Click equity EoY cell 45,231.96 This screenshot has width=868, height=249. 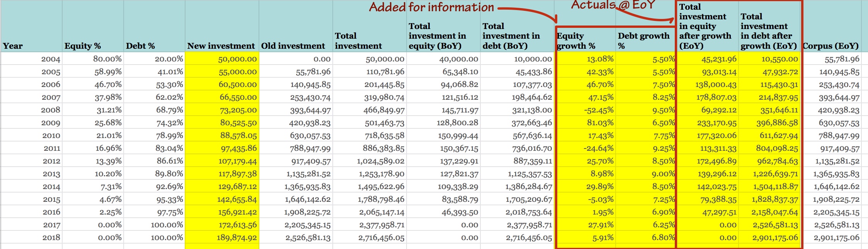(x=708, y=59)
